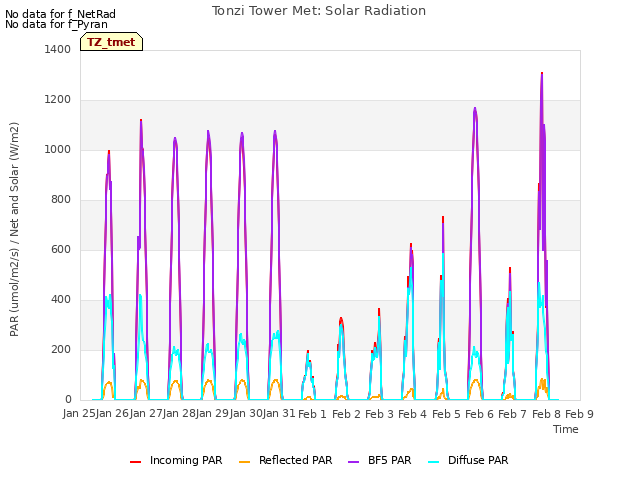Click the 1400 y-axis tick label
640x480 pixels.
[58, 49]
